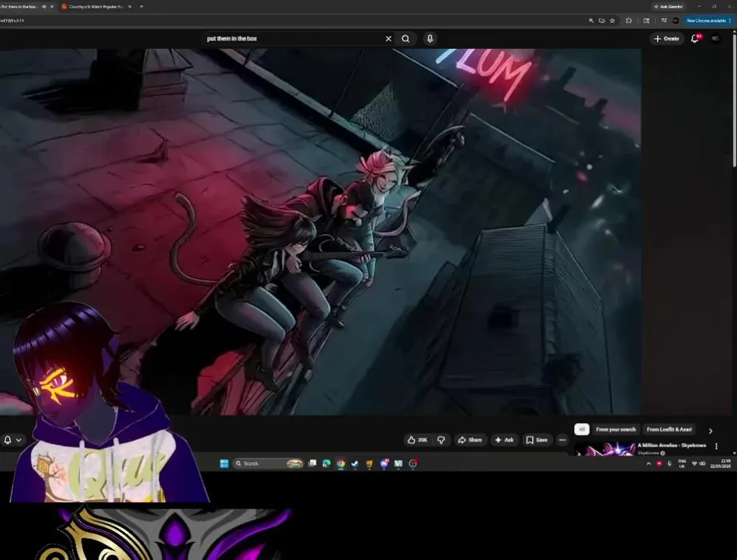Open A Million Amelias video thumbnail
Image resolution: width=737 pixels, height=560 pixels.
[x=605, y=449]
